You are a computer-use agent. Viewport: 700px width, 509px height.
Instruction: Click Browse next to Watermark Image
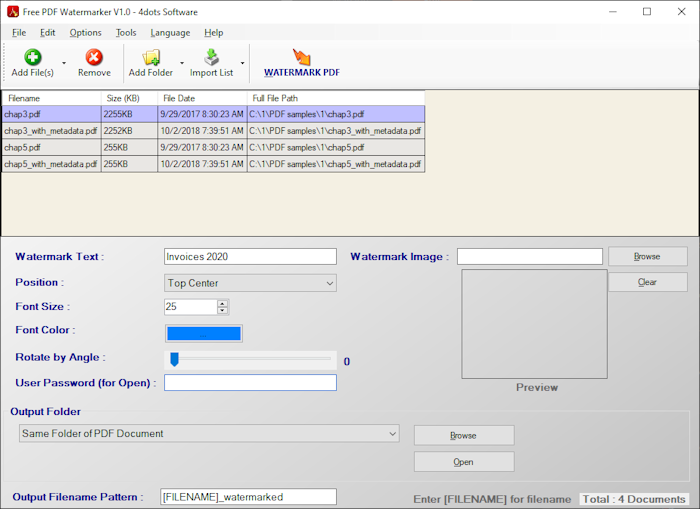(647, 257)
